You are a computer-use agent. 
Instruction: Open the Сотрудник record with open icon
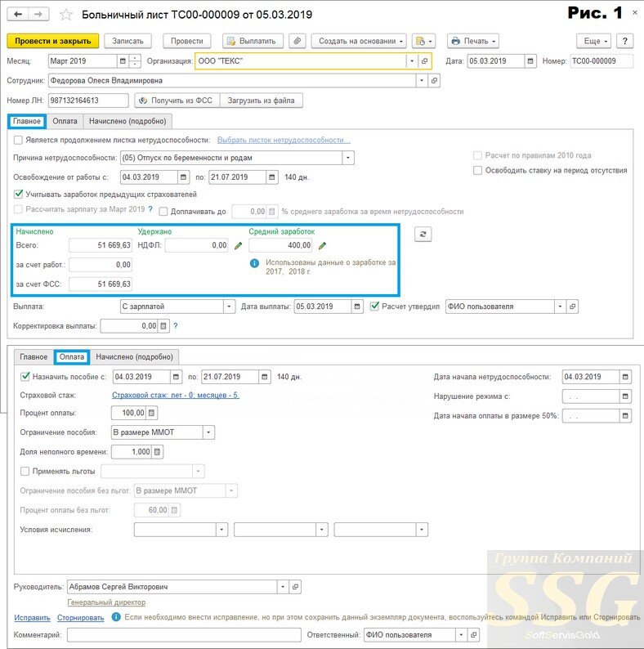434,80
